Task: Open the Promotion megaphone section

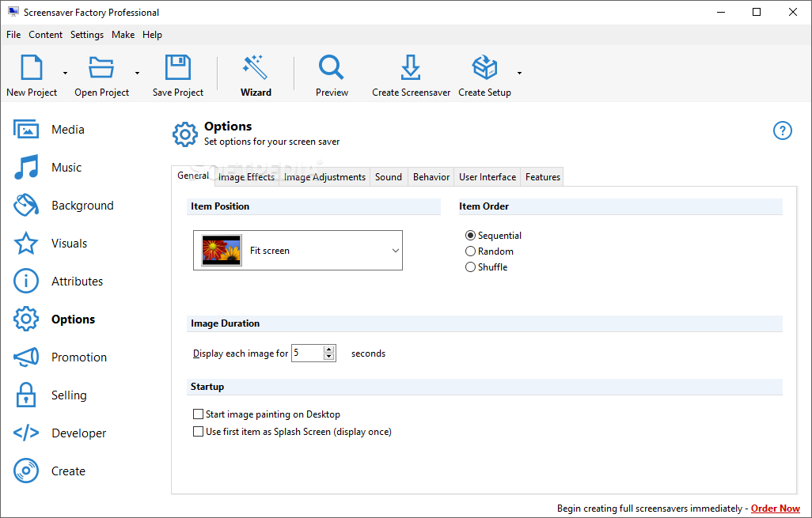Action: tap(60, 357)
